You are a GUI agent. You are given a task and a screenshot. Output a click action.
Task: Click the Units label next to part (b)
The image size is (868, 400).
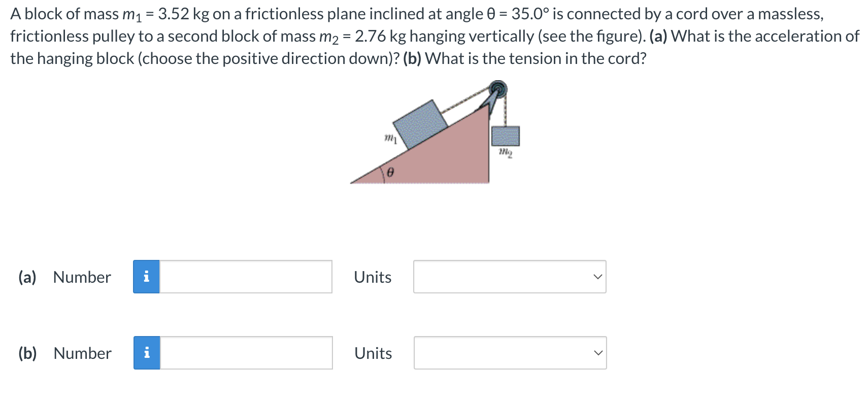coord(373,353)
